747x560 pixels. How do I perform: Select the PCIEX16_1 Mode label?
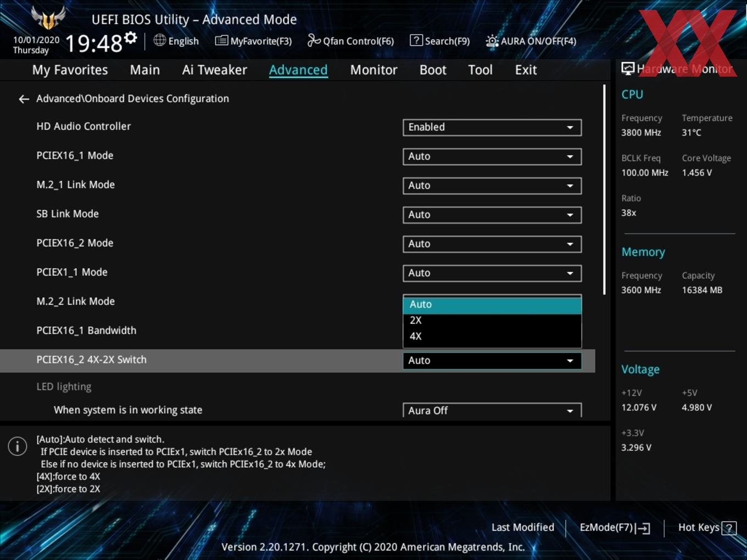coord(75,156)
